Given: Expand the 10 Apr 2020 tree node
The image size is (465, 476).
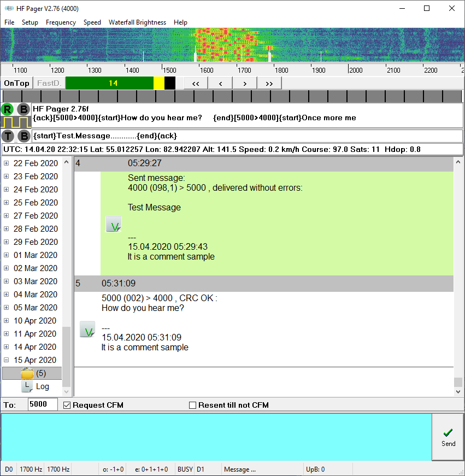Looking at the screenshot, I should pos(7,321).
